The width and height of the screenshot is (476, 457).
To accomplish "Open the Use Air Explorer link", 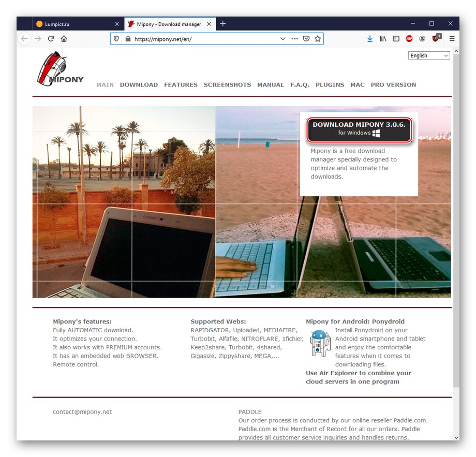I will 358,377.
